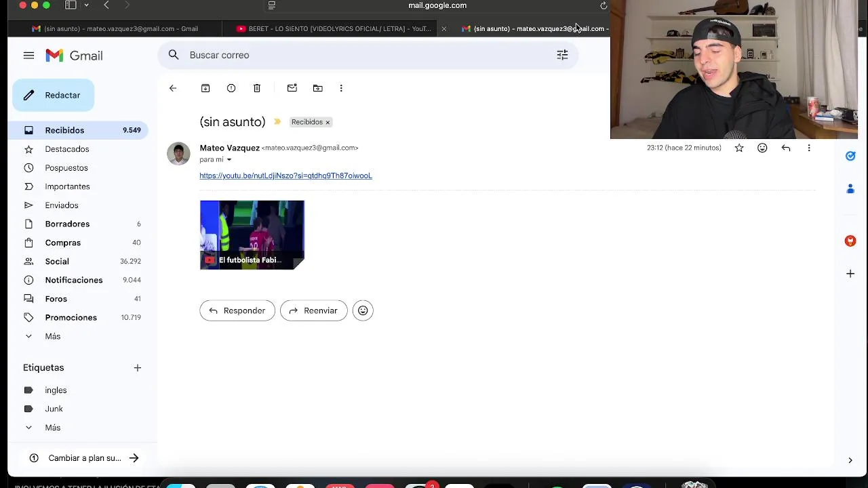Screen dimensions: 868x488
Task: Navigate back in Safari
Action: 106,5
